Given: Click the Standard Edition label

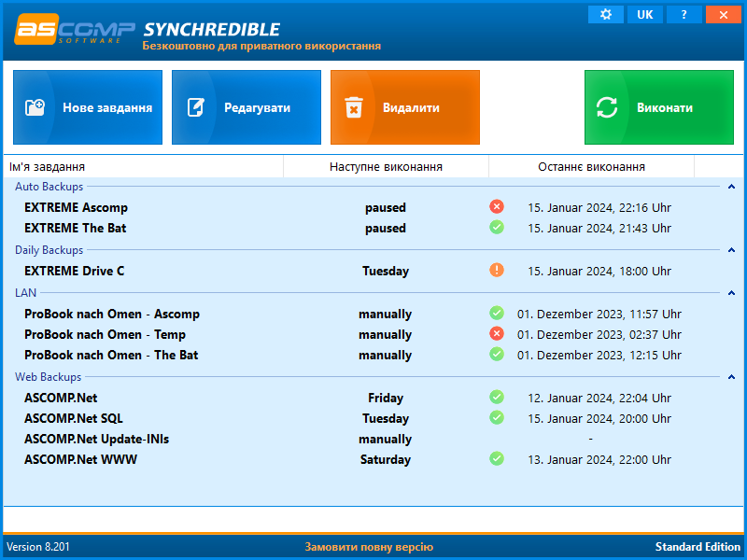Looking at the screenshot, I should (698, 547).
